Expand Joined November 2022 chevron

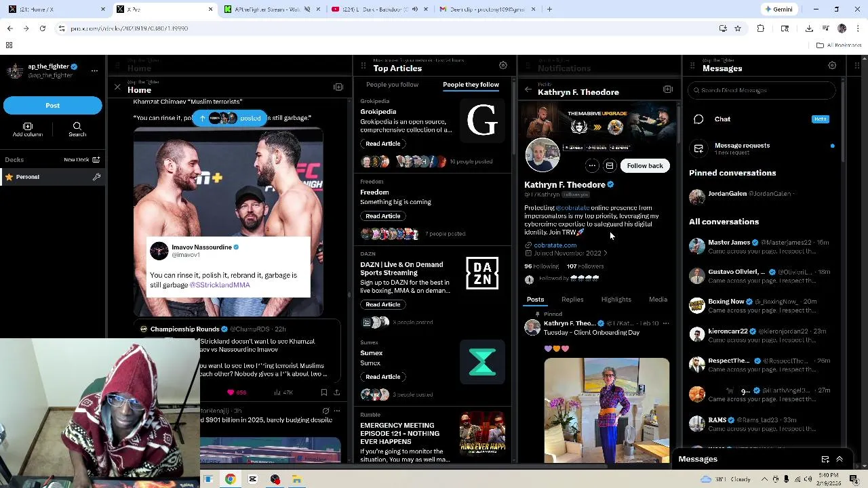pos(605,253)
